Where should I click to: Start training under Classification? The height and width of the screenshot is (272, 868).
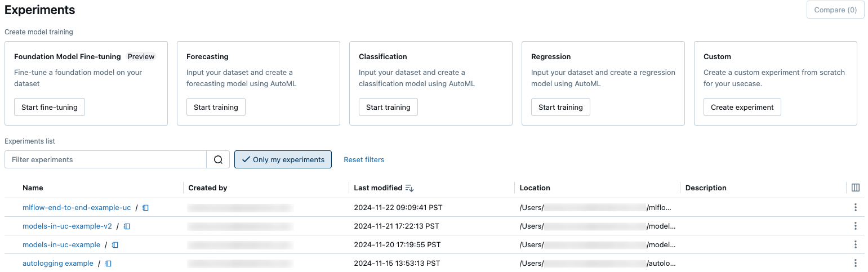[388, 107]
